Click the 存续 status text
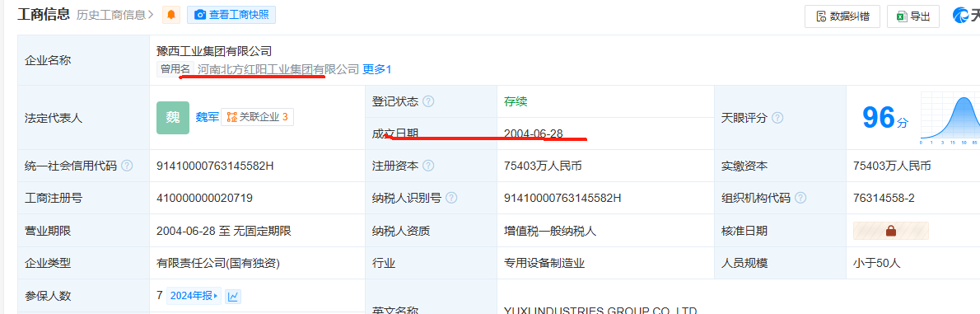 (516, 101)
